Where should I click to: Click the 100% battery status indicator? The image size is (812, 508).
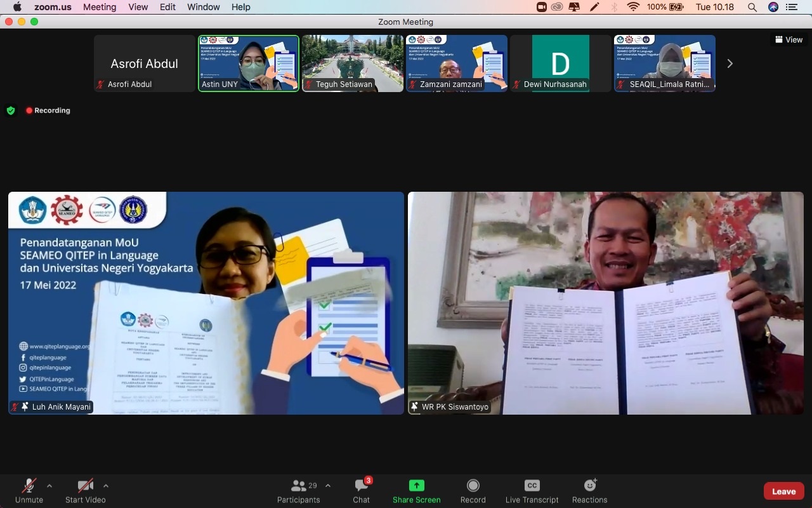(x=665, y=7)
